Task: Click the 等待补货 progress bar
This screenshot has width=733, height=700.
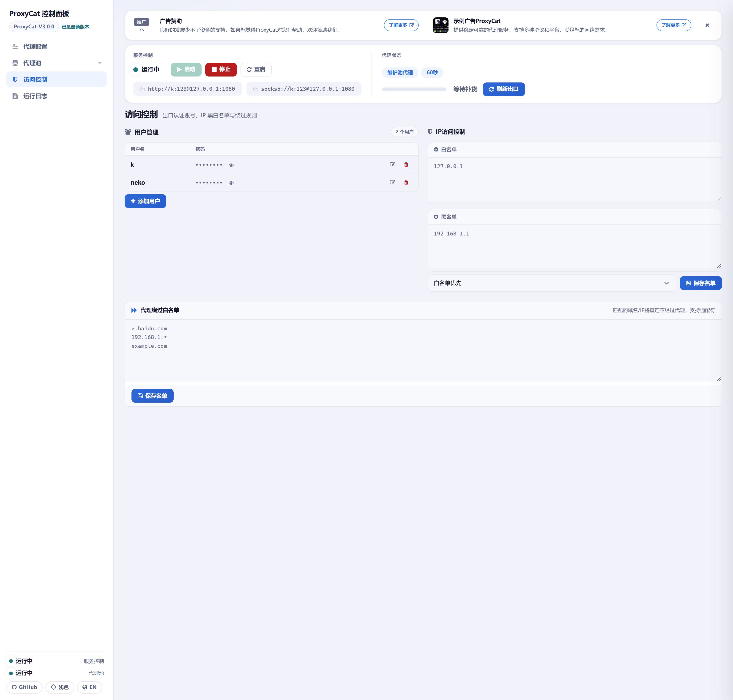Action: click(414, 89)
